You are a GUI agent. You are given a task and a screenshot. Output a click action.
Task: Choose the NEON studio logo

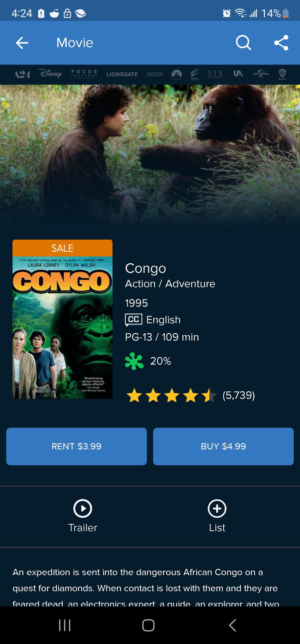pyautogui.click(x=154, y=74)
